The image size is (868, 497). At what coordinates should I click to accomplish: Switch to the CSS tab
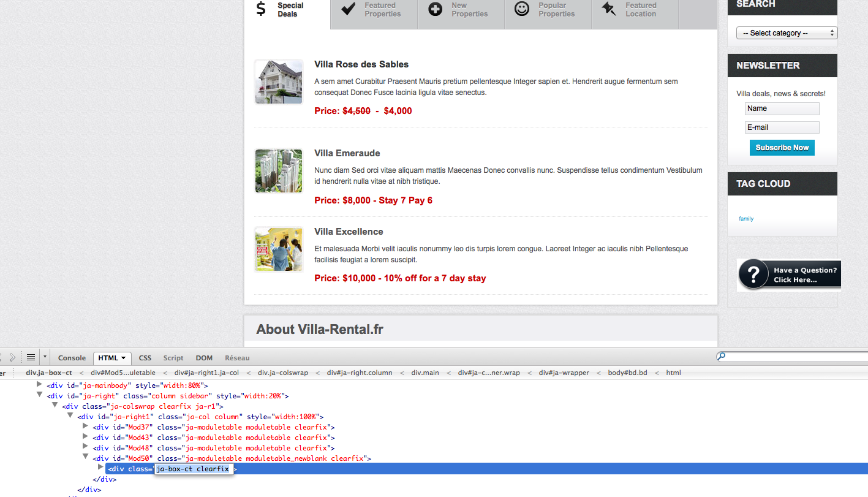tap(145, 358)
